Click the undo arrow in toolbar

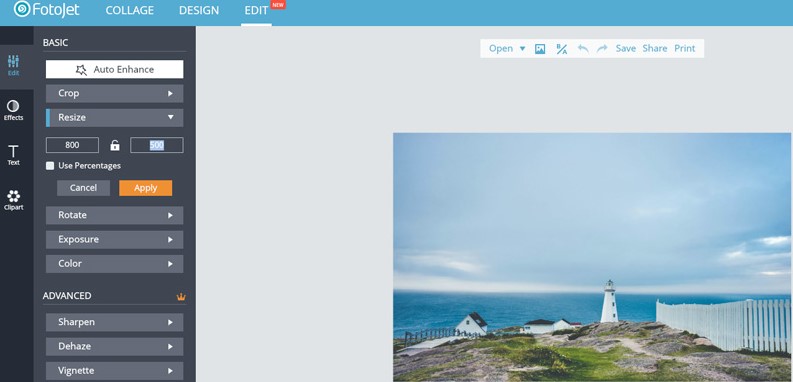click(583, 49)
